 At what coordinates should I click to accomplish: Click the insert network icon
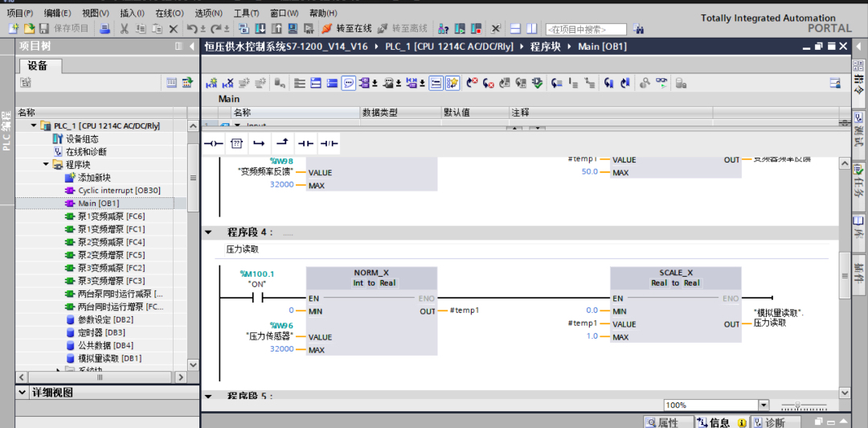click(x=211, y=83)
